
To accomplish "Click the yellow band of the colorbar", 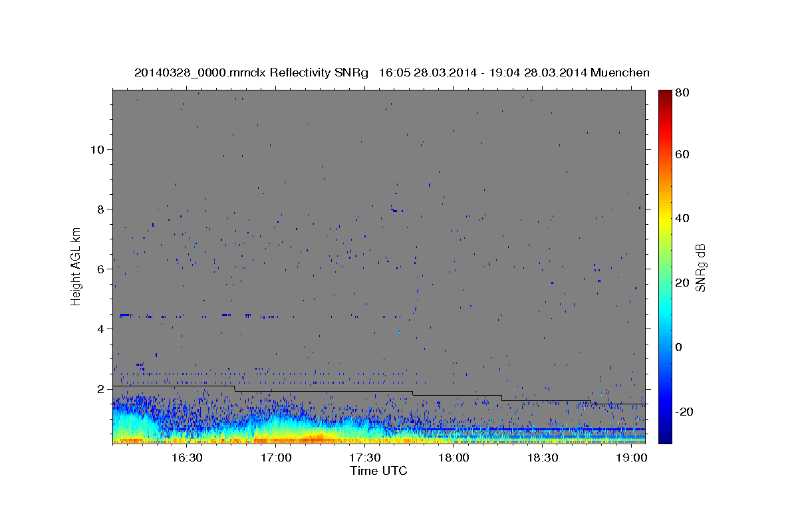I will [665, 218].
